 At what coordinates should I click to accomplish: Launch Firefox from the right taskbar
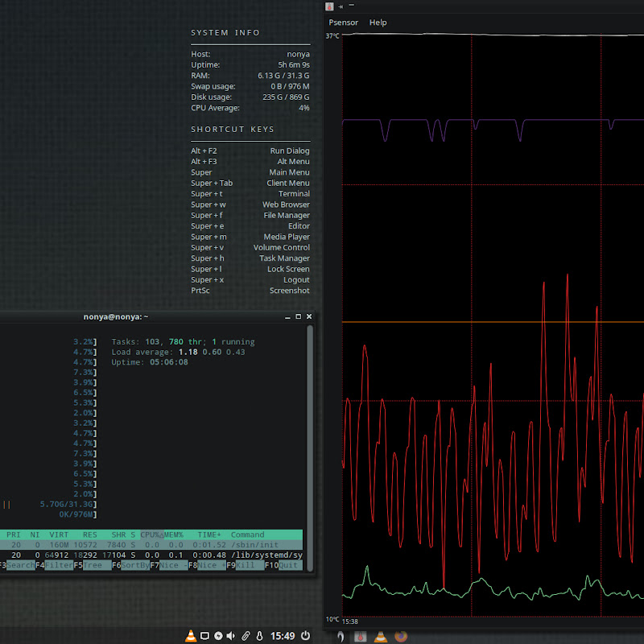pyautogui.click(x=401, y=636)
